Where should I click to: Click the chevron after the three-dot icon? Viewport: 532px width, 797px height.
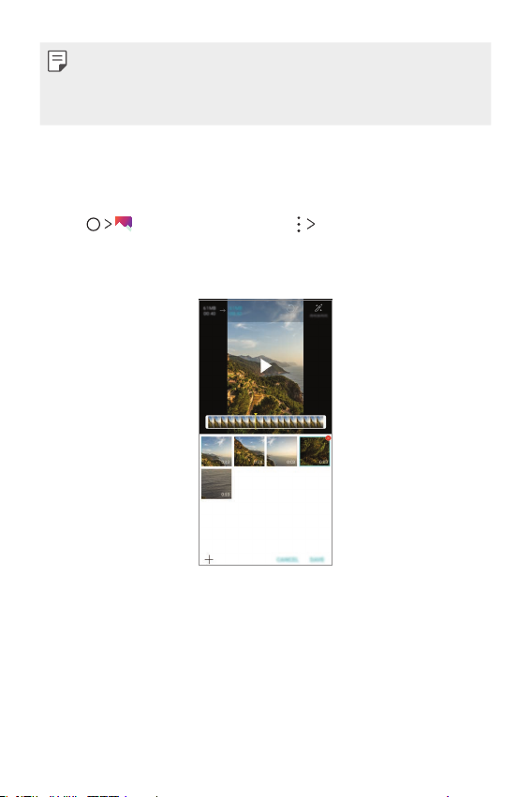coord(311,224)
